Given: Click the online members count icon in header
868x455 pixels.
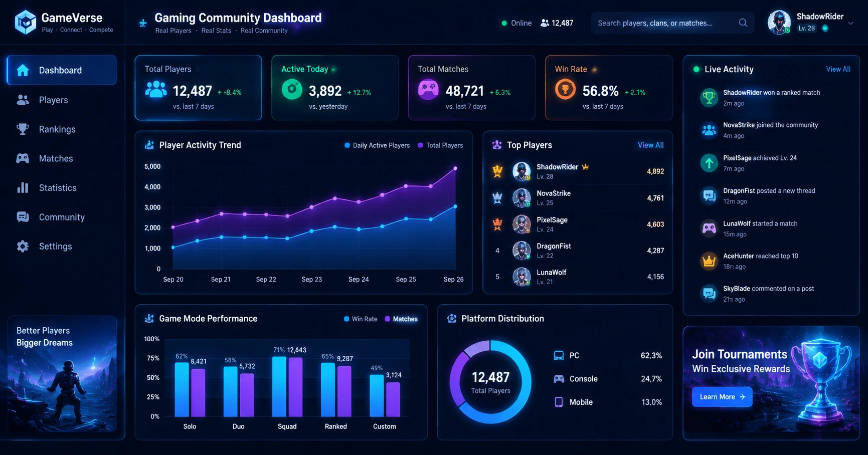Looking at the screenshot, I should point(545,23).
